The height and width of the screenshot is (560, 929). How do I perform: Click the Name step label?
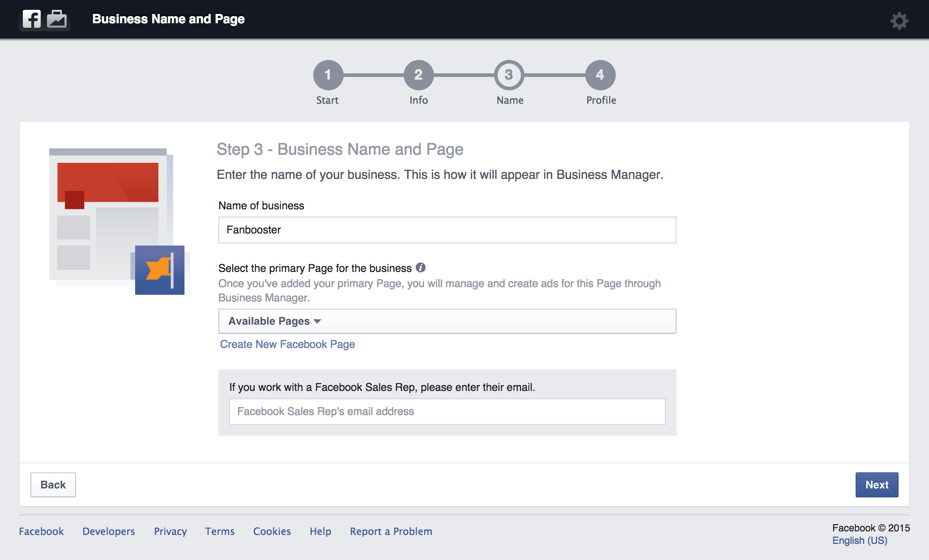click(510, 100)
